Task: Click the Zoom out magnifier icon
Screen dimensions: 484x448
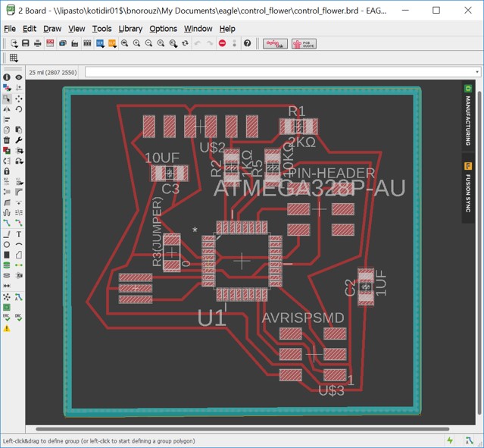Action: (148, 43)
